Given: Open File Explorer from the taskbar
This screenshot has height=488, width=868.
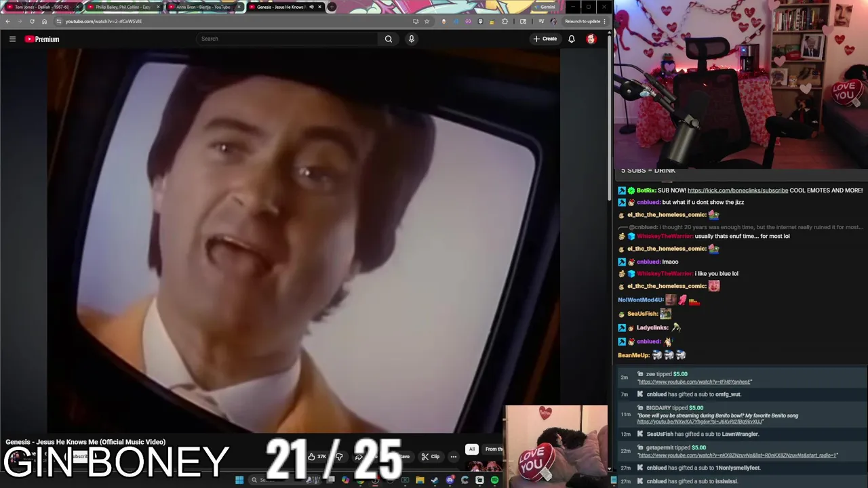Looking at the screenshot, I should pyautogui.click(x=420, y=481).
